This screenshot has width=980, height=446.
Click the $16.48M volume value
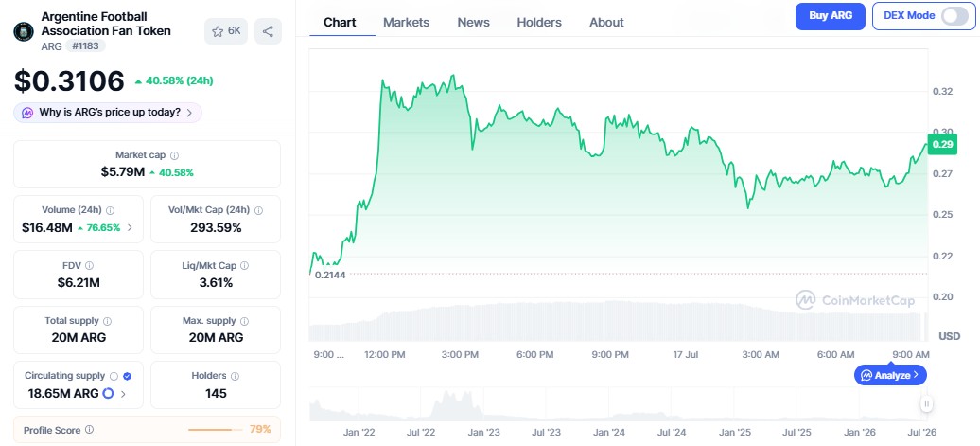47,227
